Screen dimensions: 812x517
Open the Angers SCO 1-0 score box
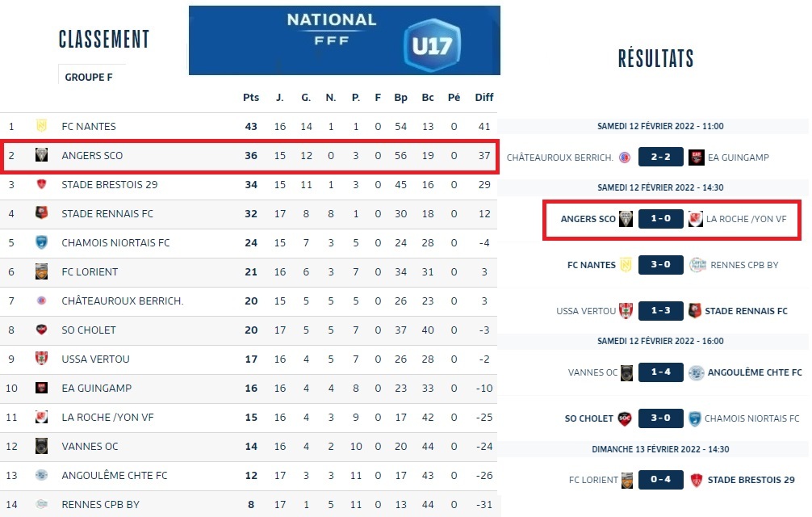661,219
